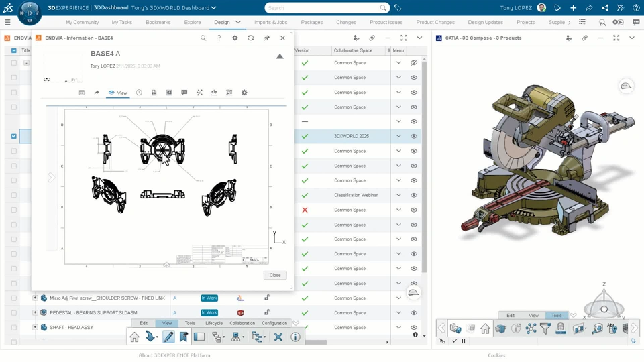Screen dimensions: 644x362
Task: Select the pencil edit tool in ENOVIA action bar
Action: (168, 337)
